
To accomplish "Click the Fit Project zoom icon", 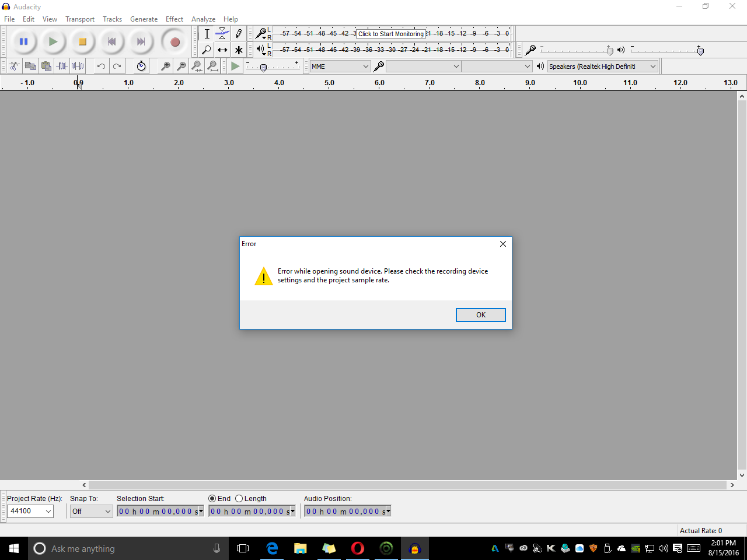I will (x=213, y=66).
